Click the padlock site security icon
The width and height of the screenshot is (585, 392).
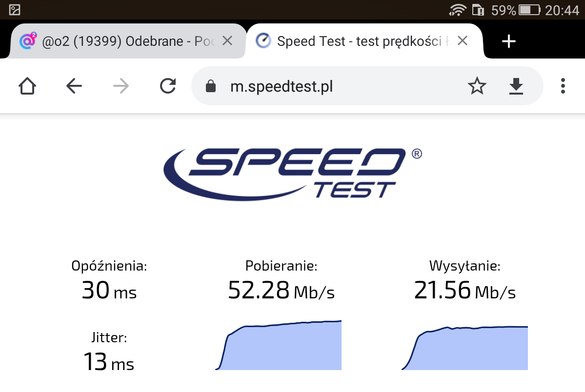point(211,86)
